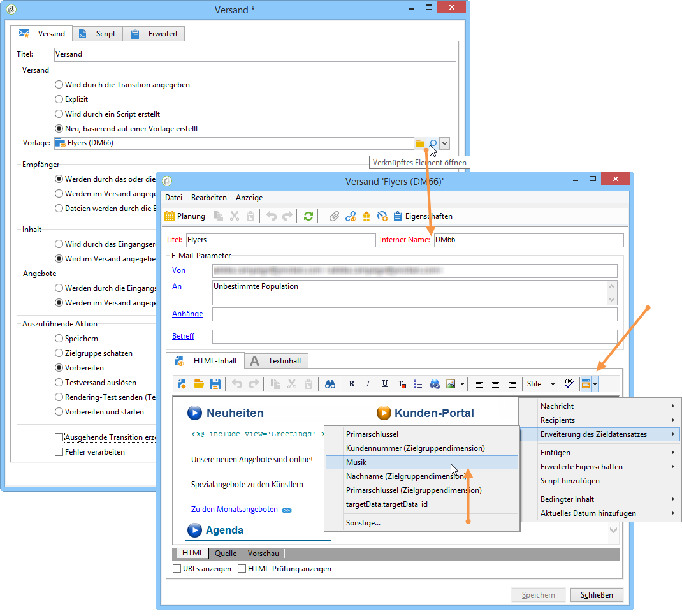Viewport: 682px width, 616px height.
Task: Toggle bold formatting
Action: click(351, 384)
